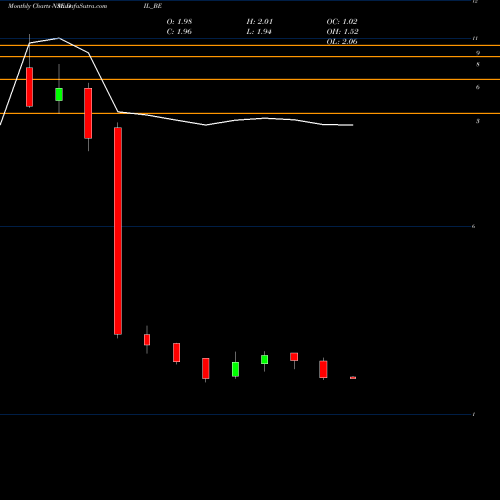Click the 'OL: 2.06' reading
The image size is (500, 500).
(x=342, y=42)
